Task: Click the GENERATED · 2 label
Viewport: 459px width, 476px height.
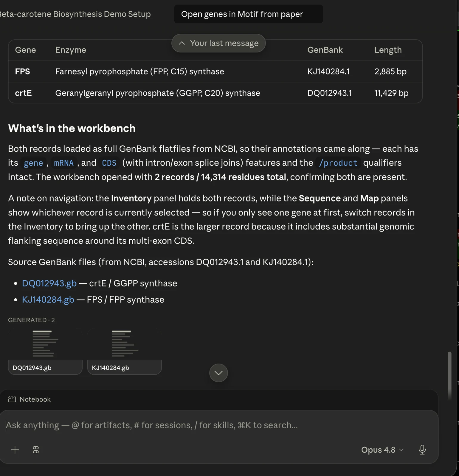Action: (x=31, y=320)
